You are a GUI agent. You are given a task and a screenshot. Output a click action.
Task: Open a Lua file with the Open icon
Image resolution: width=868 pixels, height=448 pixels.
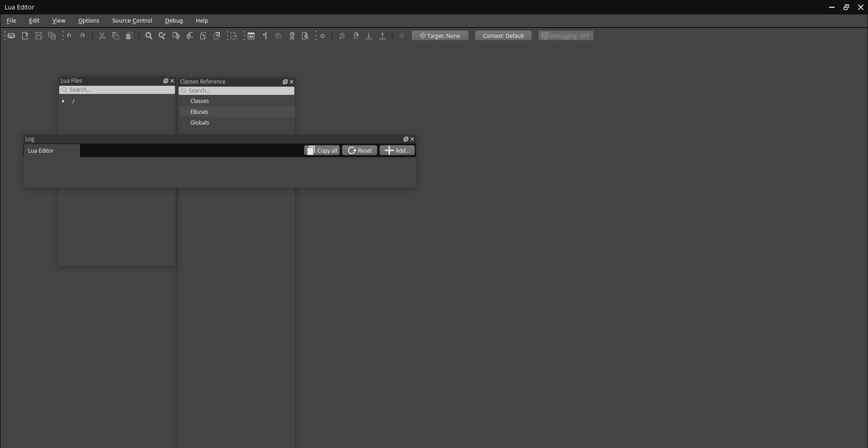tap(11, 36)
